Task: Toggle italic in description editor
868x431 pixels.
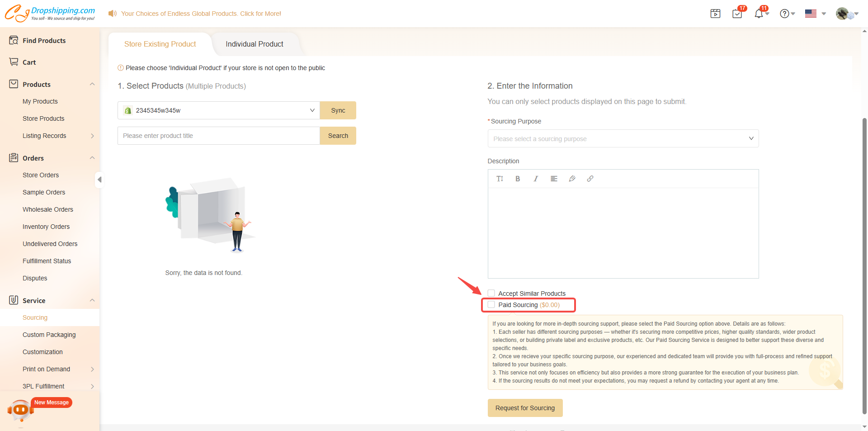Action: pos(536,179)
